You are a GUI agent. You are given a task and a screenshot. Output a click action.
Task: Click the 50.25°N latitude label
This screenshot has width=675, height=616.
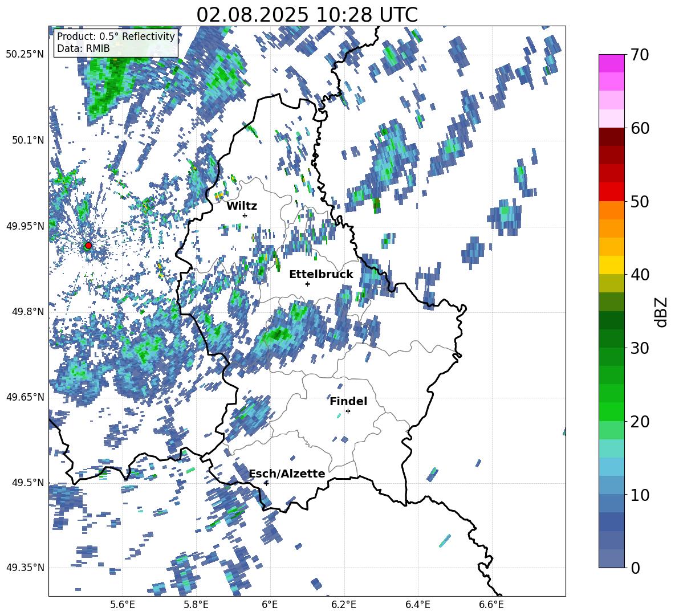point(25,55)
